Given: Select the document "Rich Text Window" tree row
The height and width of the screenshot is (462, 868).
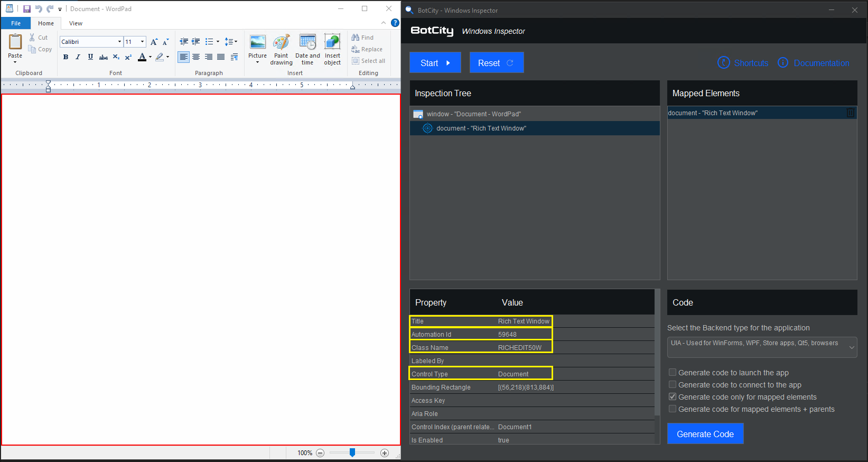Looking at the screenshot, I should coord(535,128).
